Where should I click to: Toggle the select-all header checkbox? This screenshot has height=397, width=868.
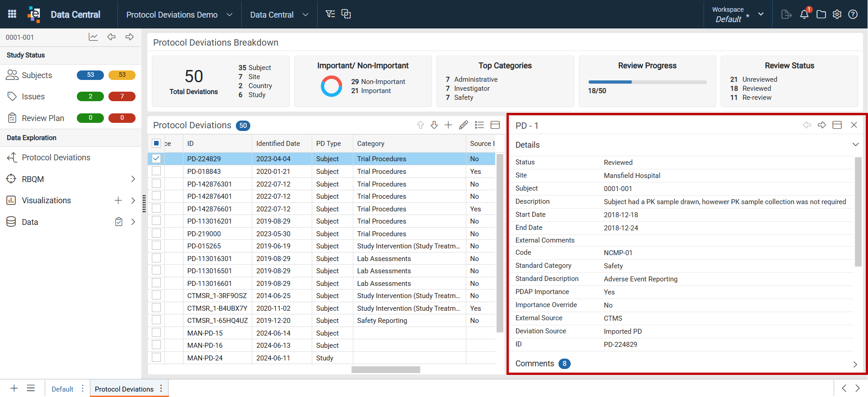point(156,143)
